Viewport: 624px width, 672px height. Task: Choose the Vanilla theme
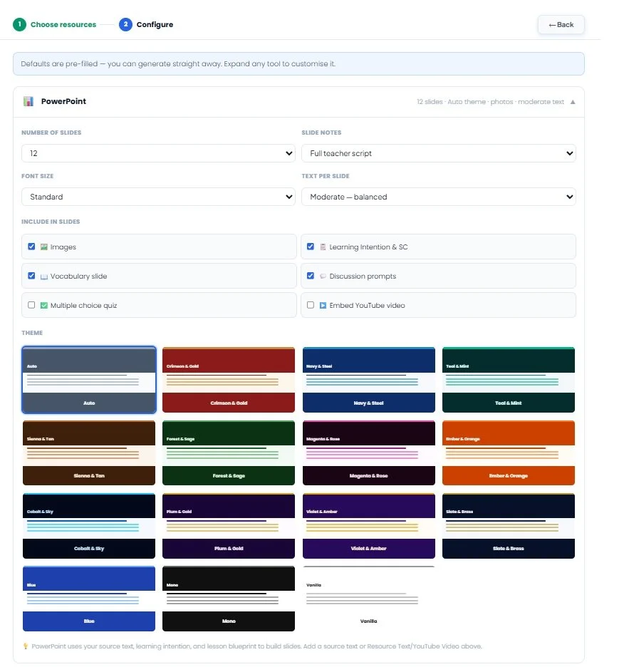(x=369, y=599)
